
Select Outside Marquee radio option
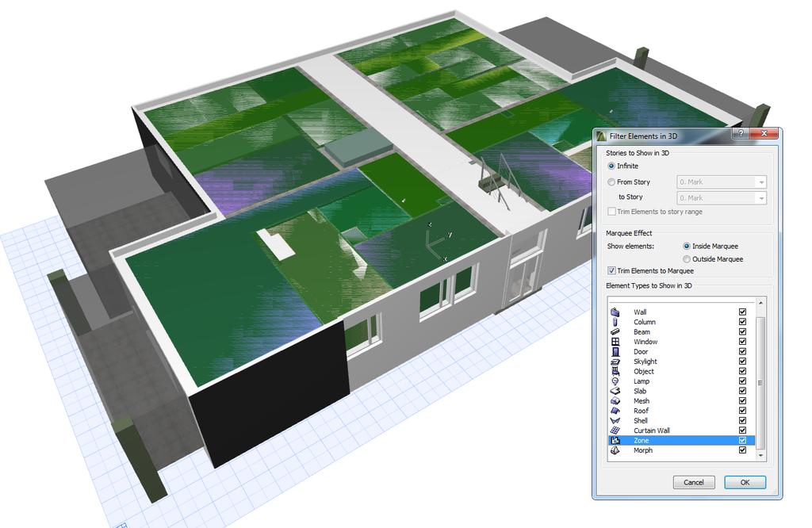pos(687,259)
